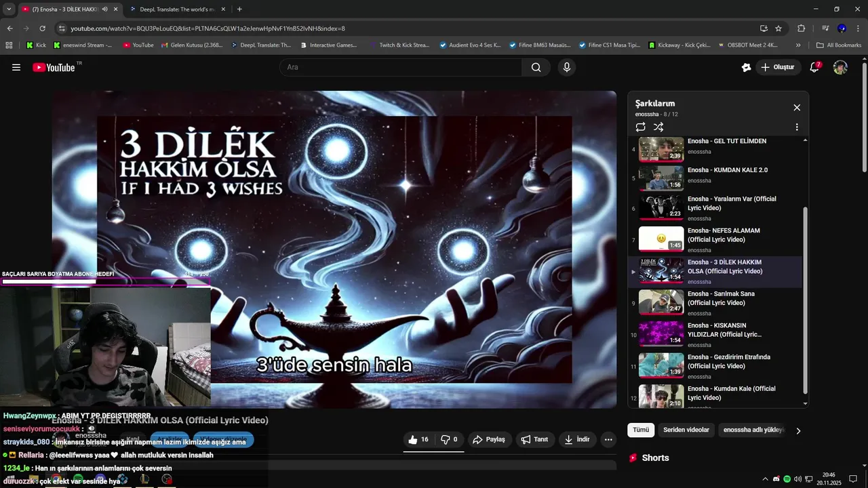868x488 pixels.
Task: Bookmark this page with star icon
Action: point(778,28)
